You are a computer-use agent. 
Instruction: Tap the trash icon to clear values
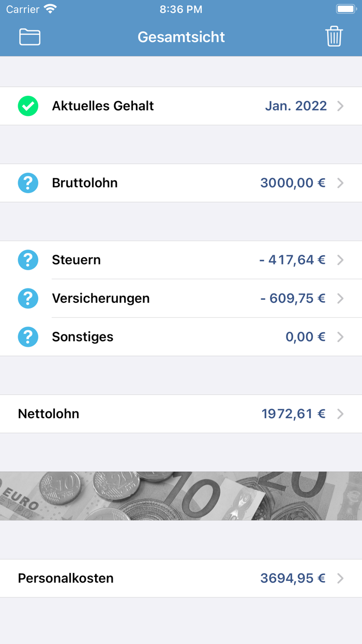(334, 37)
